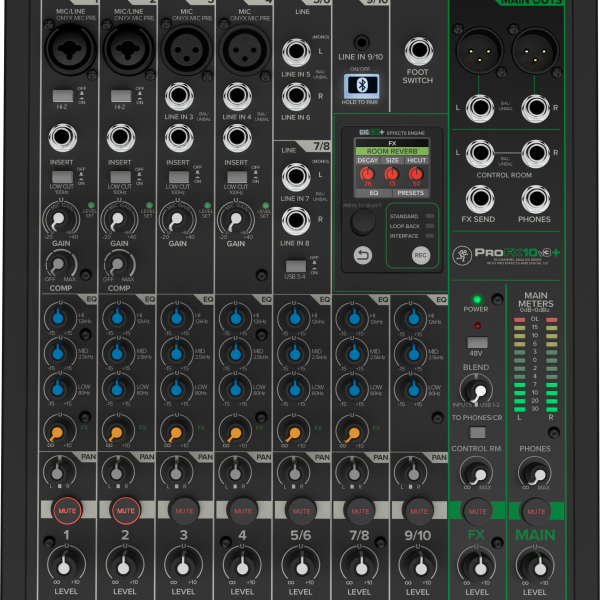Click channel 2 COMP knob
The width and height of the screenshot is (600, 600).
pos(119,264)
